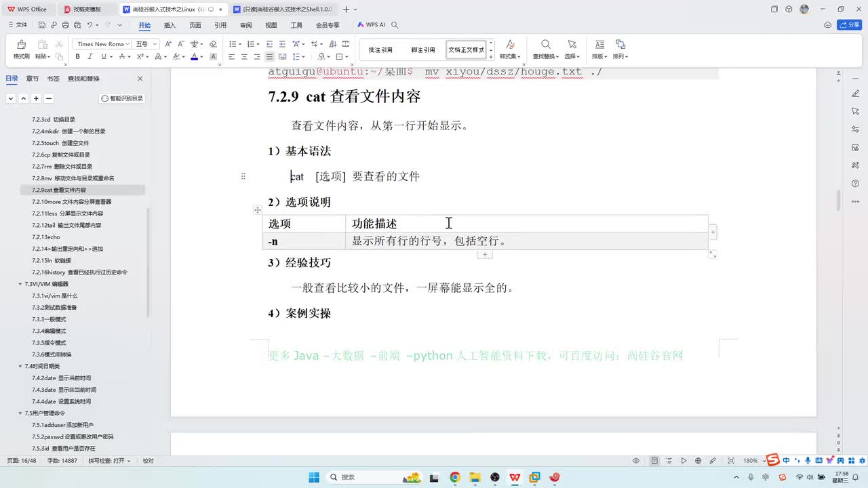
Task: Click the 分享 Share button
Action: (850, 24)
